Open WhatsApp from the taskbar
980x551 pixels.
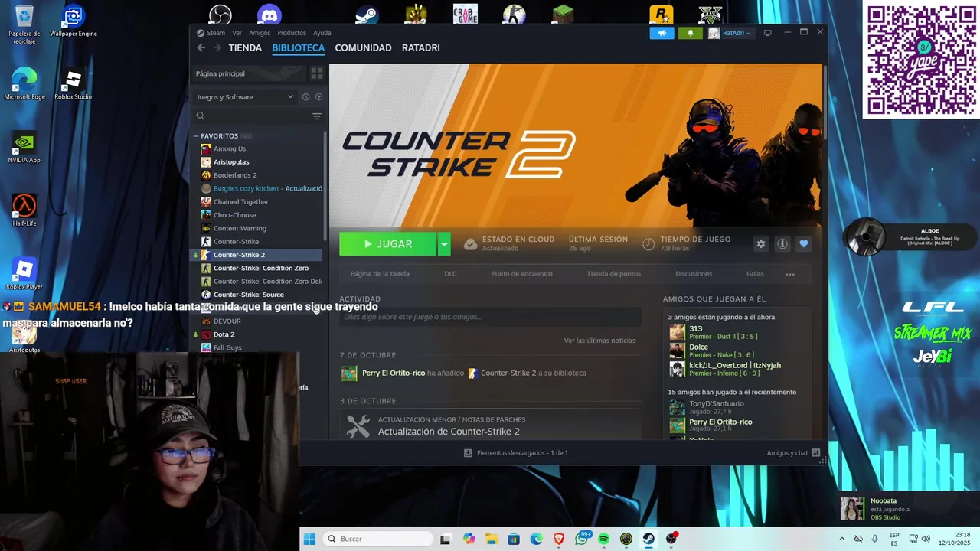tap(582, 539)
